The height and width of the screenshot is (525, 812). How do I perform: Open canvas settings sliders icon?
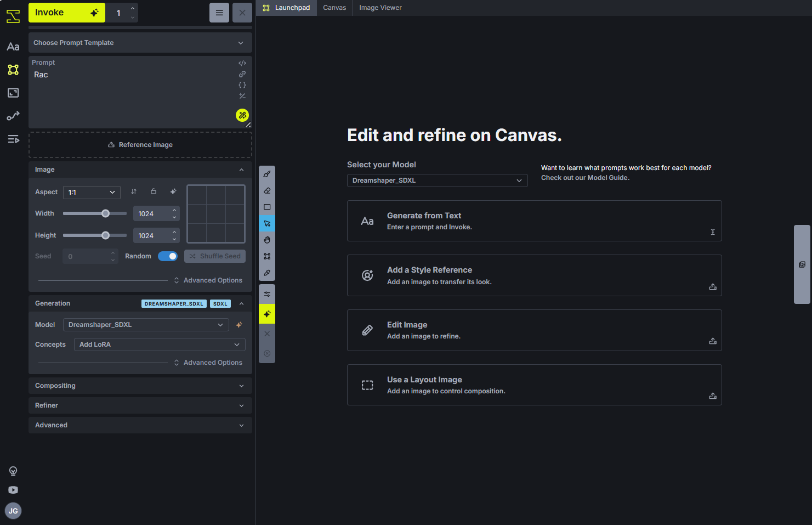[267, 295]
